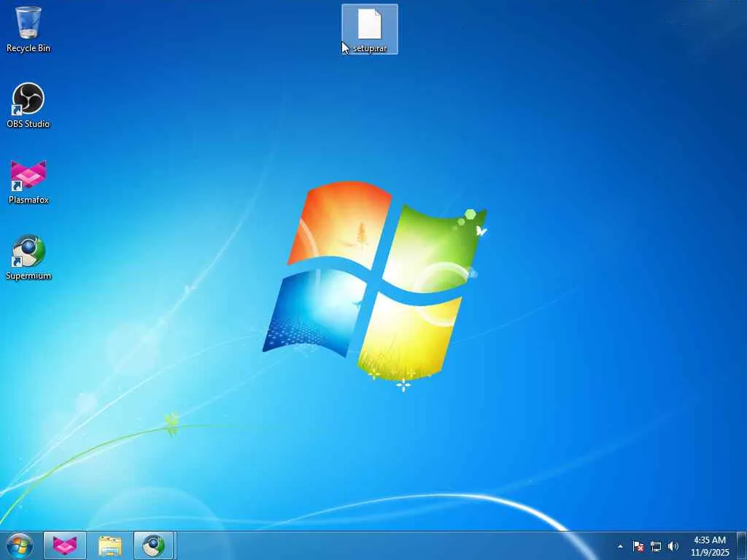
Task: Open Supermium from the taskbar
Action: (x=155, y=545)
